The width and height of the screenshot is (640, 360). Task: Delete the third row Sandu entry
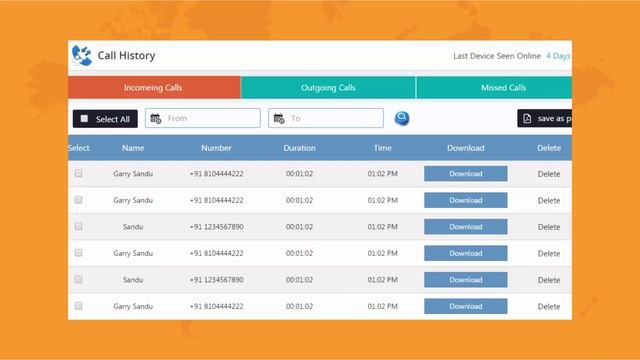[549, 227]
